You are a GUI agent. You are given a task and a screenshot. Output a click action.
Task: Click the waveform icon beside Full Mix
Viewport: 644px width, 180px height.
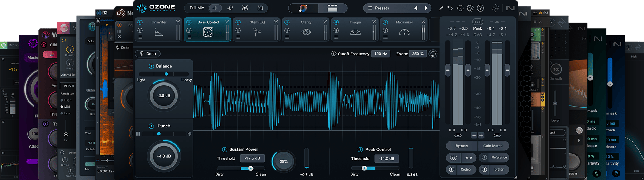(x=215, y=8)
